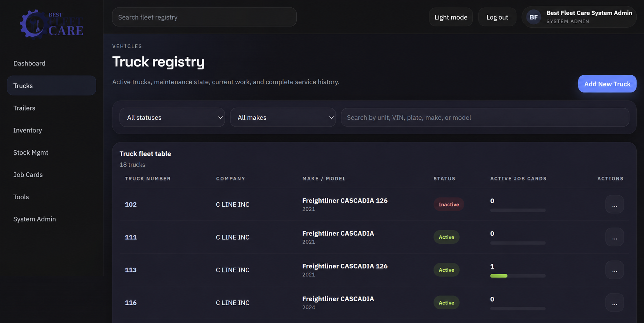Click Inactive status badge for truck 102
644x323 pixels.
tap(449, 204)
